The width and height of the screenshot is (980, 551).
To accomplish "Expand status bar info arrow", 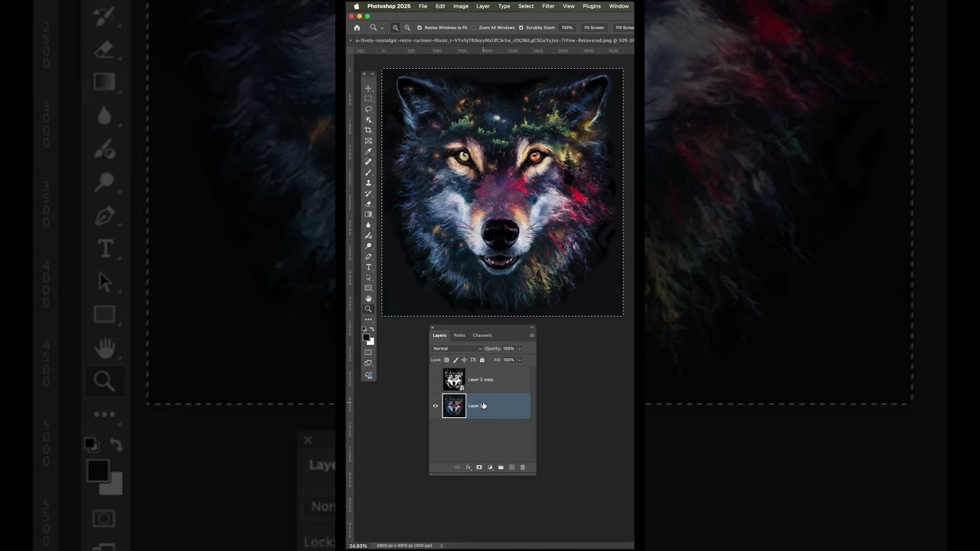I will [442, 546].
